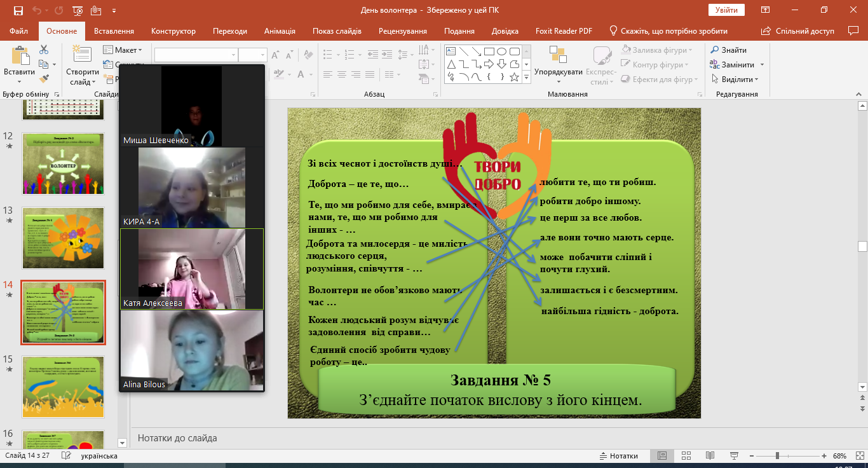
Task: Save the presentation with the floppy disk icon
Action: [x=18, y=11]
